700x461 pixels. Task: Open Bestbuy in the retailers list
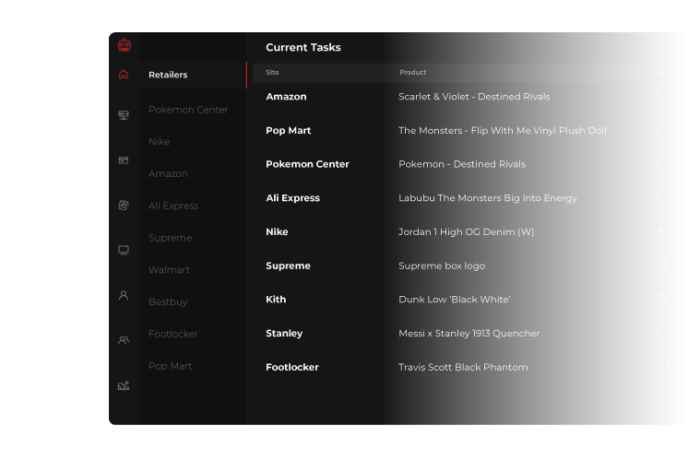pyautogui.click(x=168, y=302)
